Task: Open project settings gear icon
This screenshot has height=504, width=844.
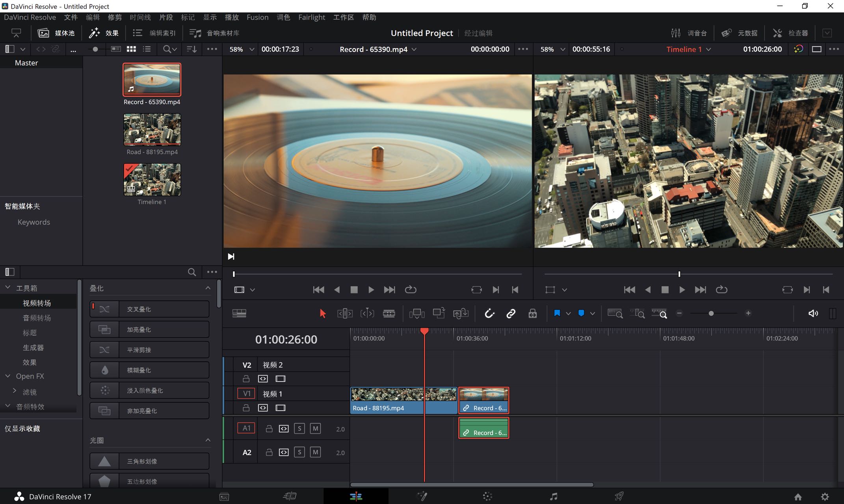Action: [x=825, y=497]
